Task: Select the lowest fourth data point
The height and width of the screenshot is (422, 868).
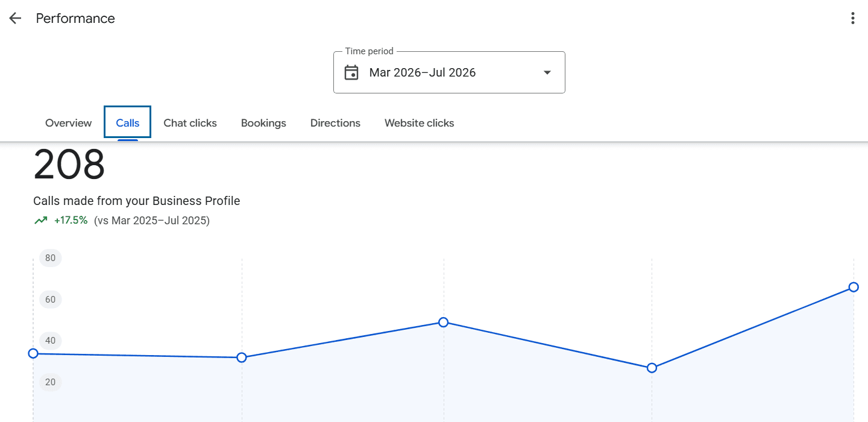Action: click(x=652, y=368)
